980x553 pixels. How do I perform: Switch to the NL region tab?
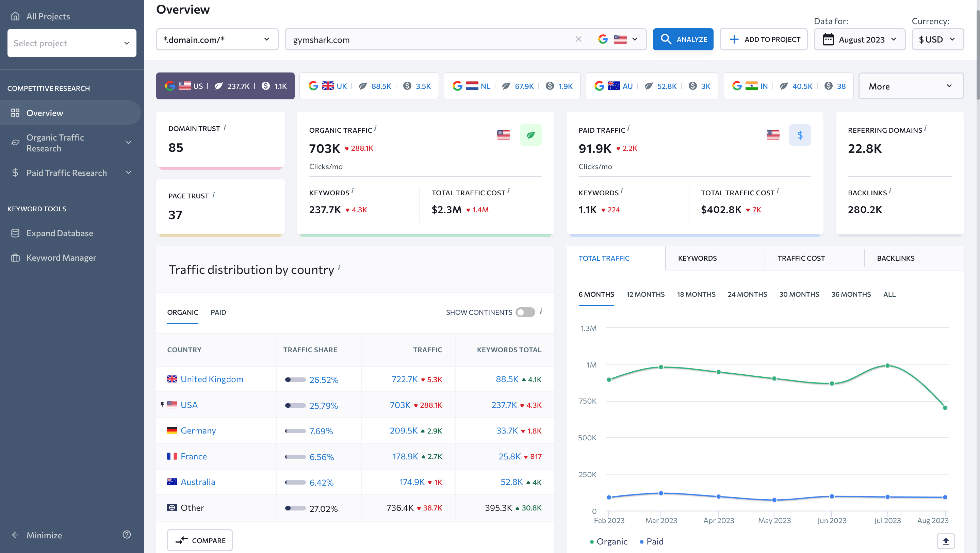click(x=512, y=86)
